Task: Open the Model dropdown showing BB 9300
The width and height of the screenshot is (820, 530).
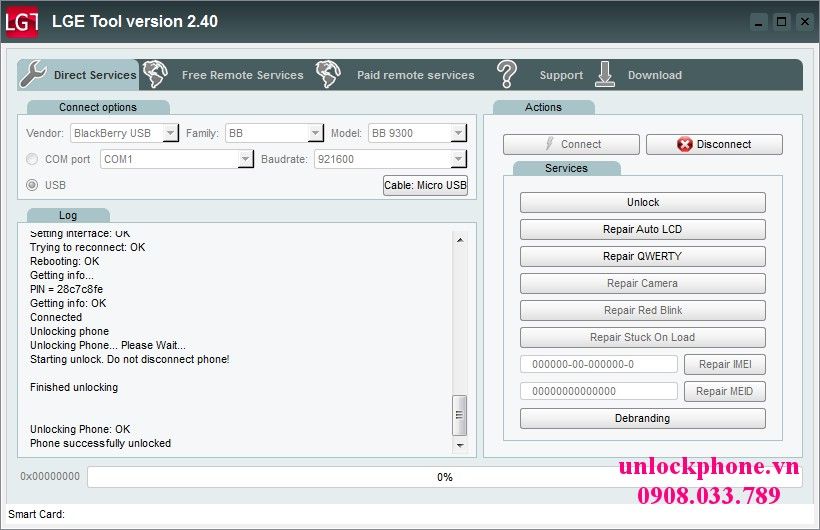Action: click(x=458, y=133)
